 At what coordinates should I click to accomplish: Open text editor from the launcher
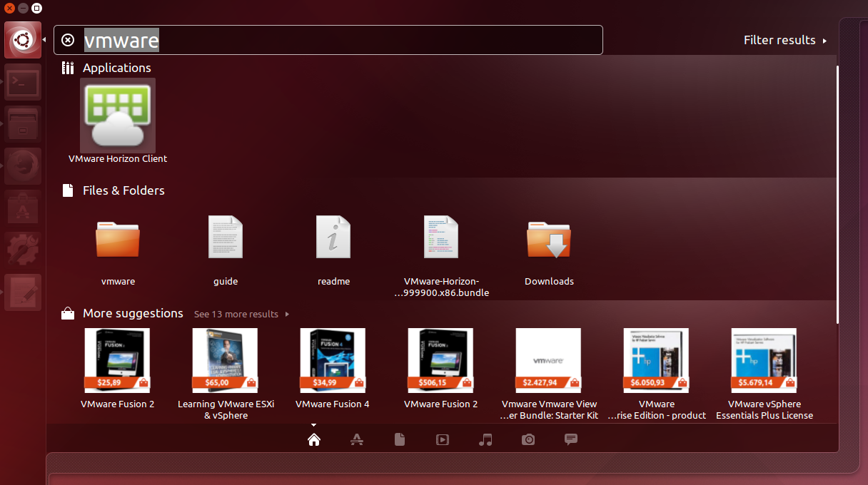[x=23, y=292]
